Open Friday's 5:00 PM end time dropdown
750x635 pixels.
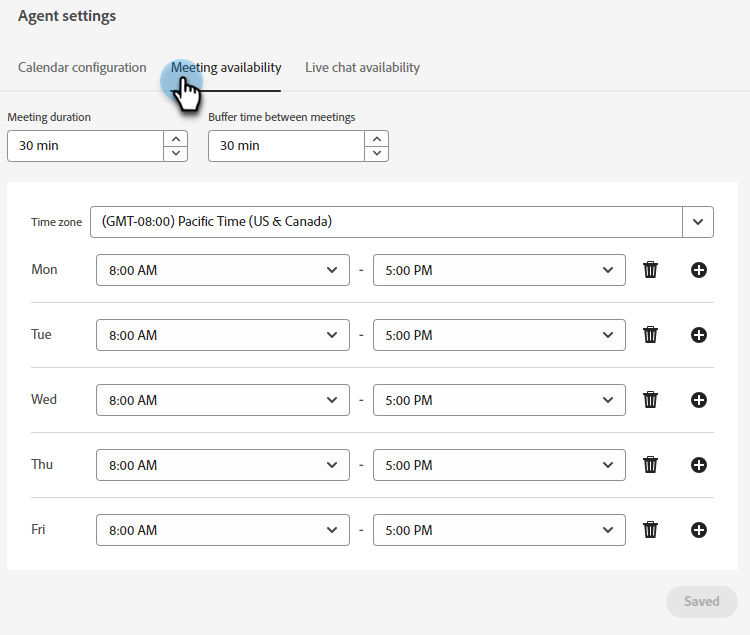pos(499,530)
